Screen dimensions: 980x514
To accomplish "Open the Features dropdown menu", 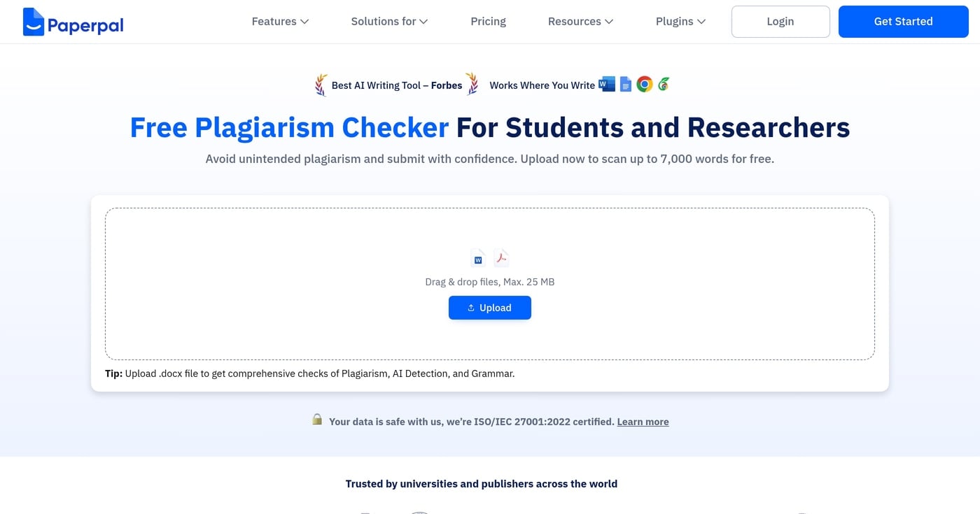I will (280, 22).
